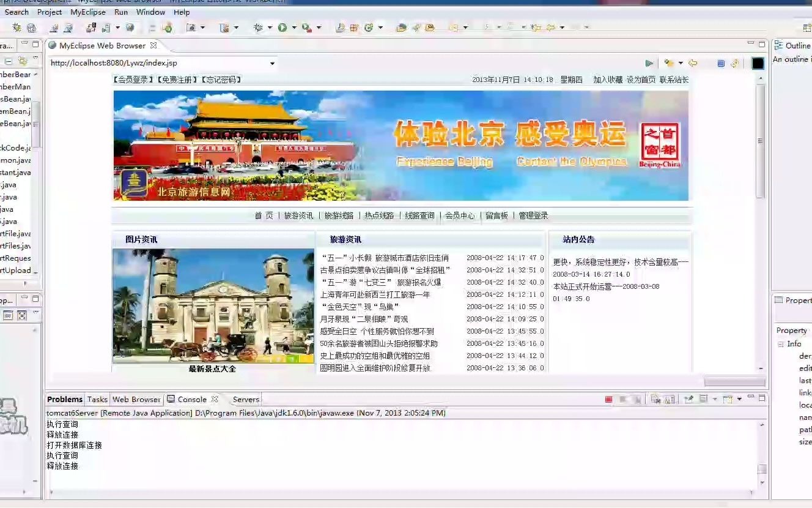Switch to the Servers tab
This screenshot has height=508, width=812.
[x=245, y=399]
